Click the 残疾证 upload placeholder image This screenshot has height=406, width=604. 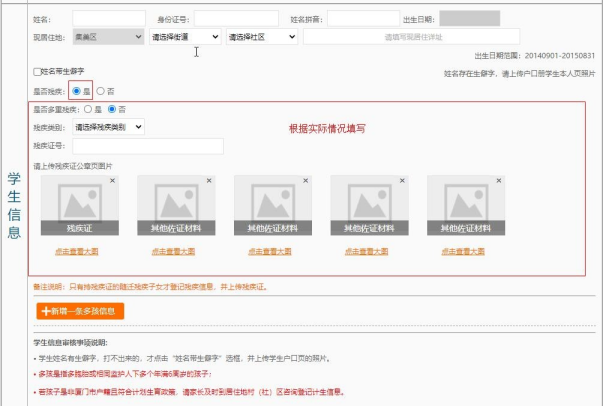point(80,203)
